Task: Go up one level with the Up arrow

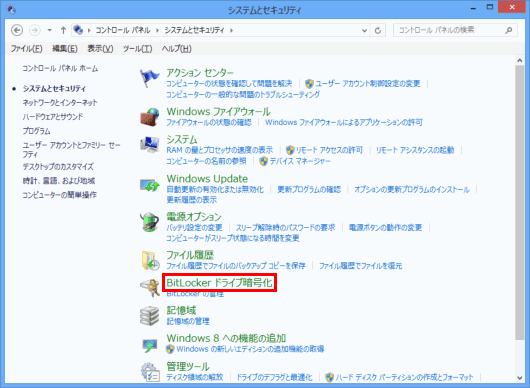Action: [x=63, y=30]
